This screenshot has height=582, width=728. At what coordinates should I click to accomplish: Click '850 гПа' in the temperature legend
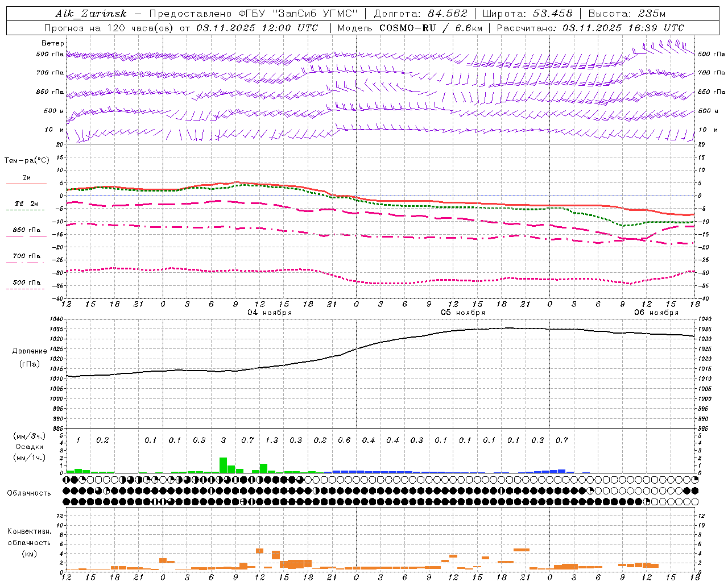click(x=27, y=230)
